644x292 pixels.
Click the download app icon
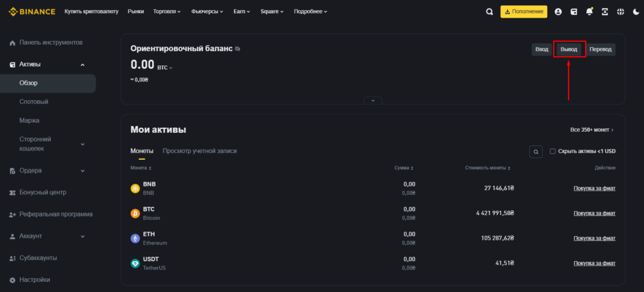click(x=605, y=12)
